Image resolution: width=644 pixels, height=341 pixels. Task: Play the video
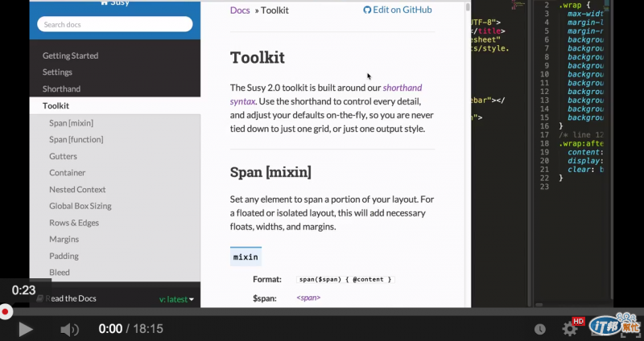coord(26,329)
